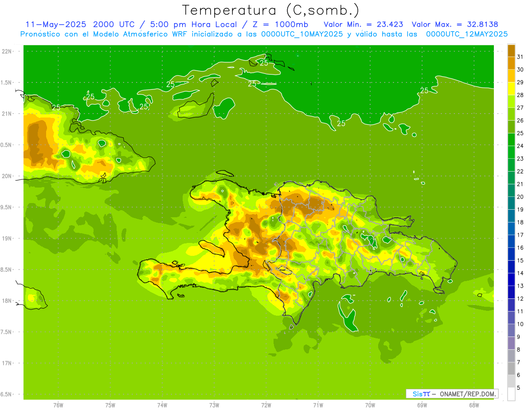Click the "70W" longitude axis label
This screenshot has width=532, height=411.
[x=370, y=405]
